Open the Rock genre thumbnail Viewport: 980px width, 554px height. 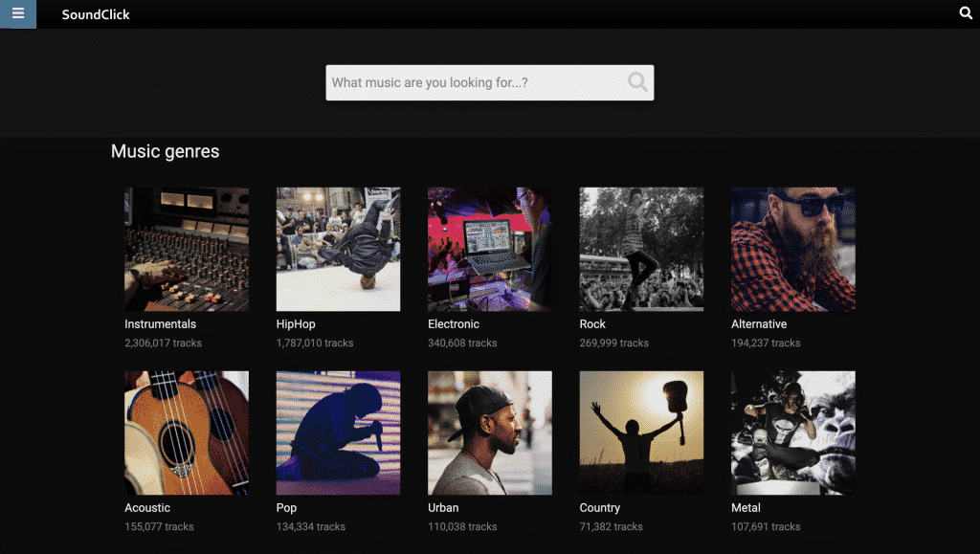click(x=641, y=249)
